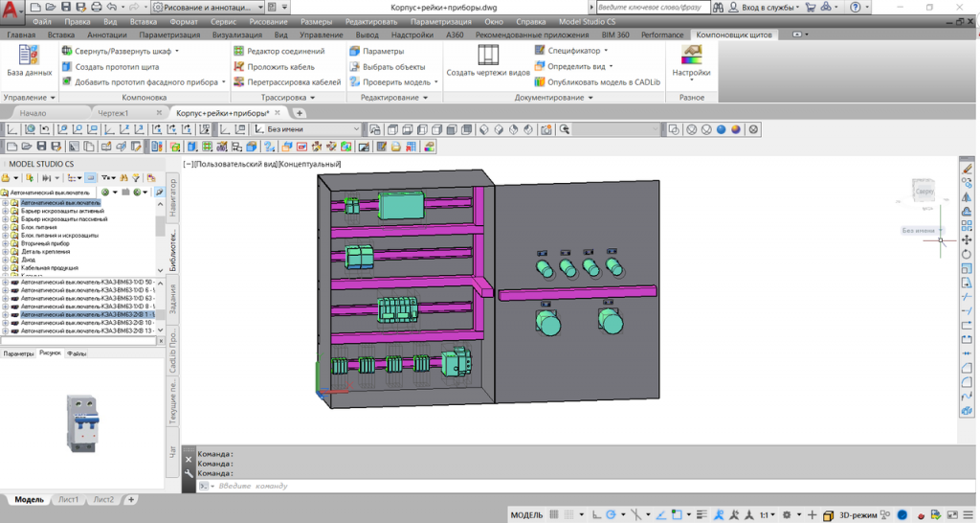The image size is (980, 523).
Task: Toggle the grid display in status bar
Action: (554, 515)
